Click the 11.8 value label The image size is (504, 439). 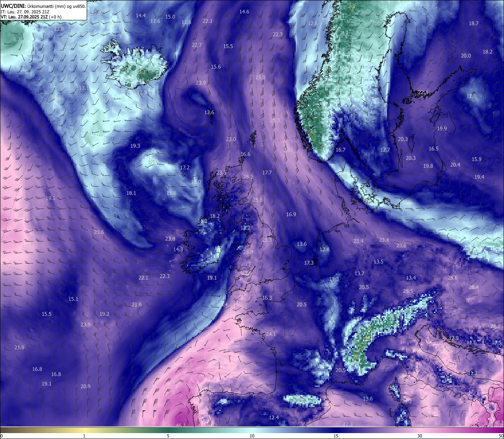[186, 22]
